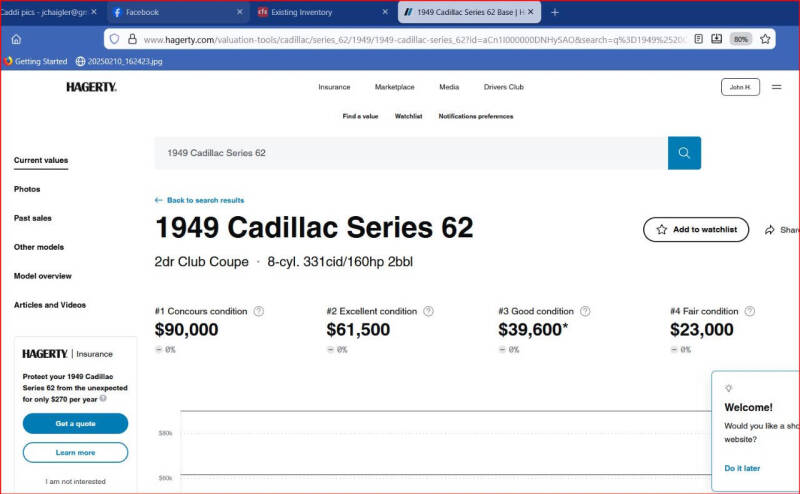The height and width of the screenshot is (494, 800).
Task: Click the info icon beside Excellent condition
Action: (429, 311)
